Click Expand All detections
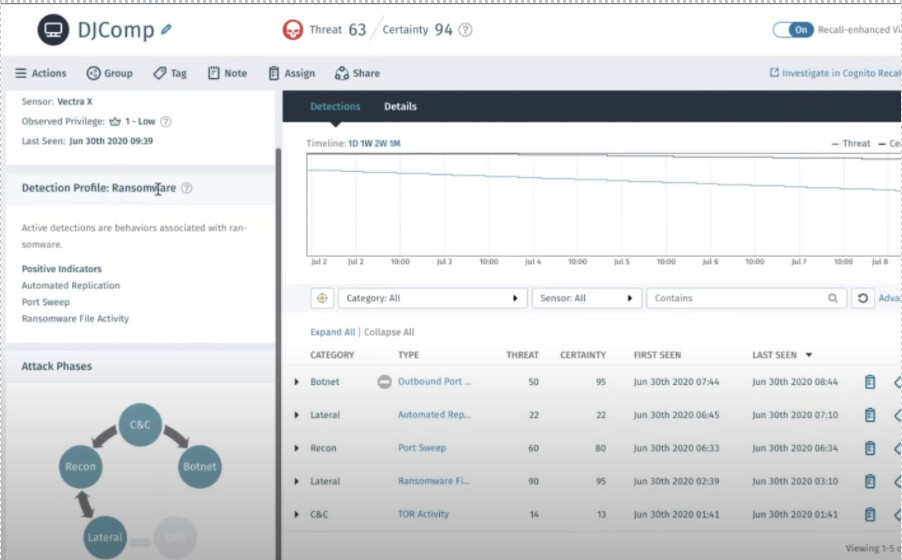Viewport: 902px width, 560px height. (332, 332)
